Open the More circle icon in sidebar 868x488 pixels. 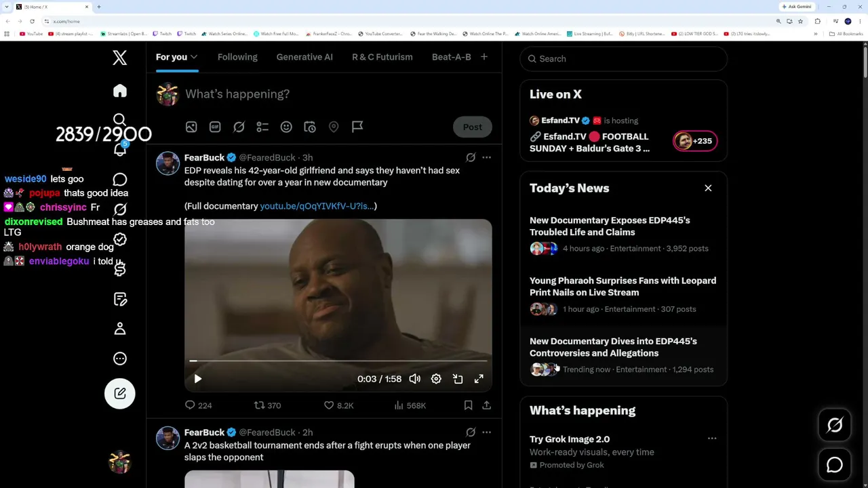pyautogui.click(x=120, y=359)
